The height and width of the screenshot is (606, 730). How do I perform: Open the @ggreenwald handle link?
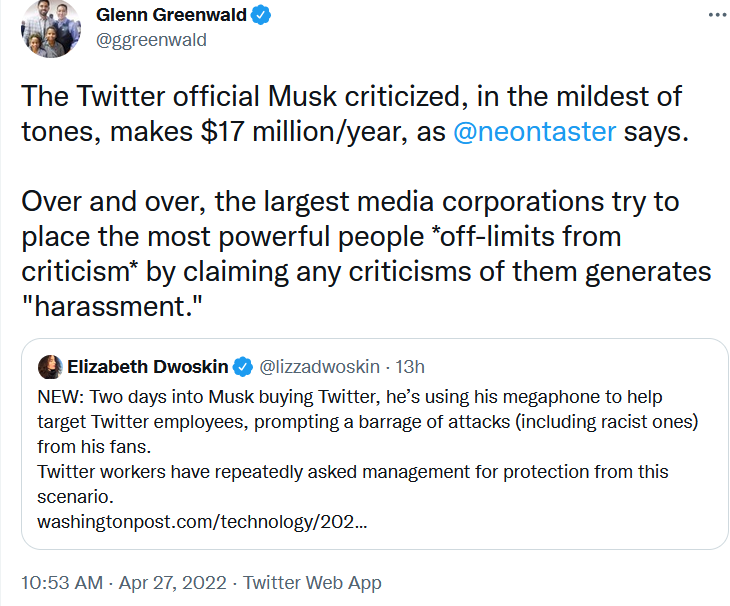(151, 40)
